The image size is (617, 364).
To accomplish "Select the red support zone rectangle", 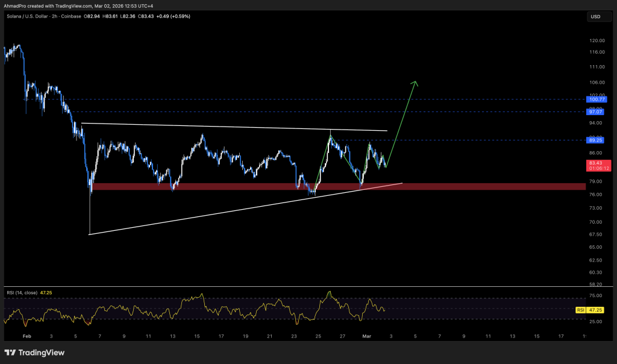I will click(241, 186).
